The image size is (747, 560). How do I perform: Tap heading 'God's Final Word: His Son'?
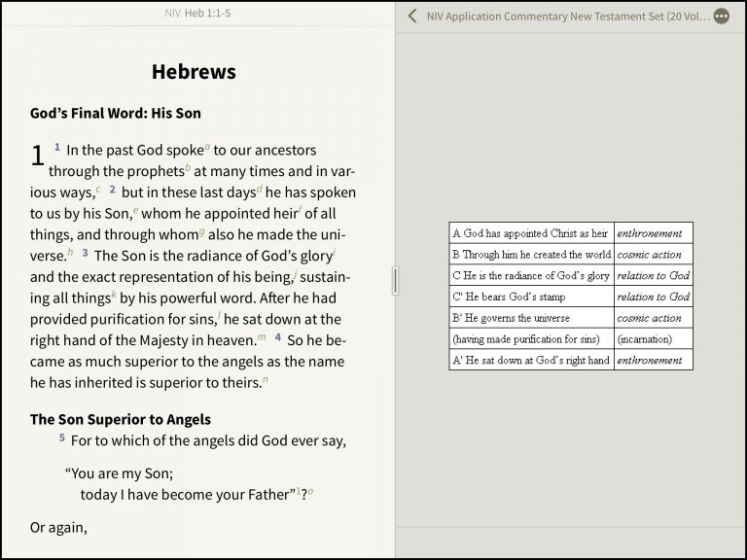(116, 114)
